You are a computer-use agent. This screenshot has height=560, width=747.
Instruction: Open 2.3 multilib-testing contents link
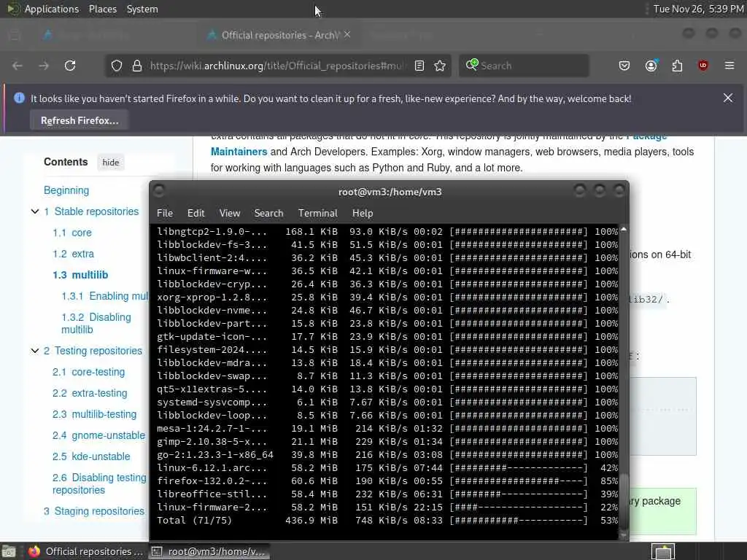94,414
